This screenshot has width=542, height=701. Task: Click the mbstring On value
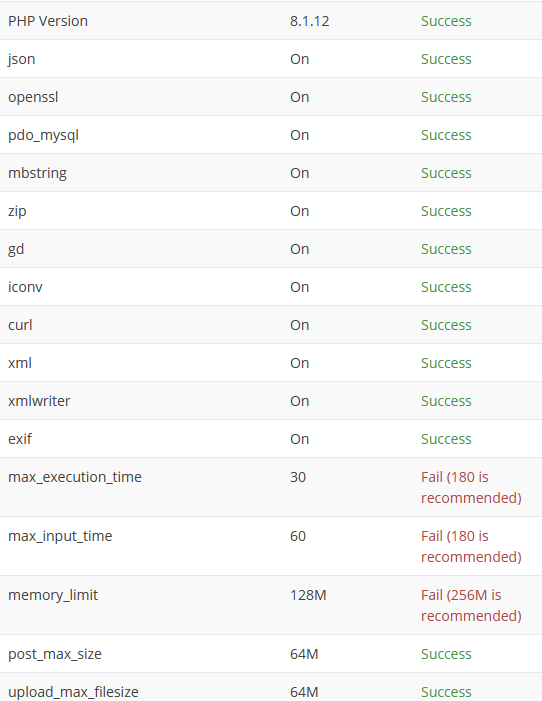(x=299, y=173)
